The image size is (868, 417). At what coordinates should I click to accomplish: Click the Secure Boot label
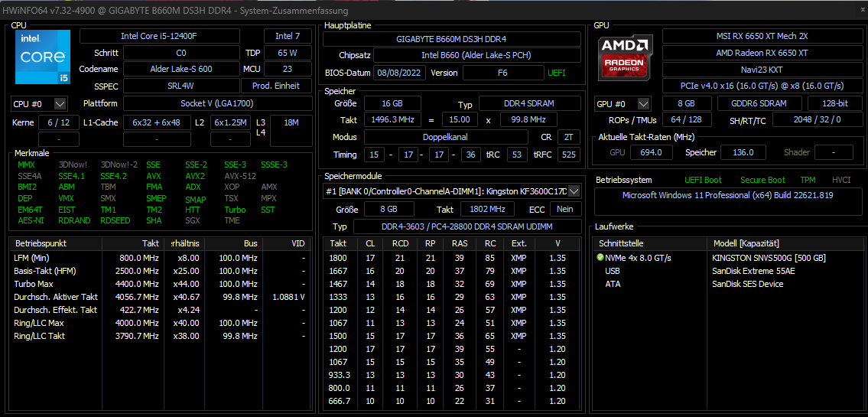pyautogui.click(x=762, y=180)
